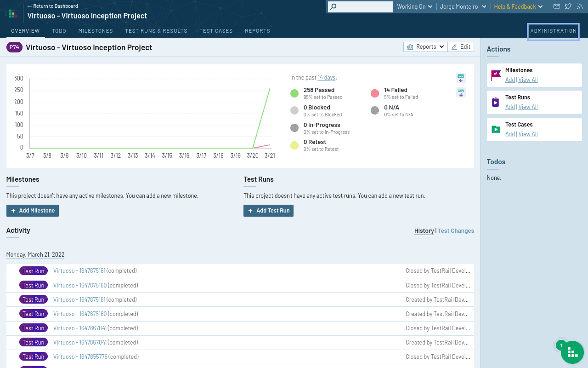Expand the Jorge Monteiro user menu
This screenshot has height=368, width=588.
pyautogui.click(x=463, y=7)
